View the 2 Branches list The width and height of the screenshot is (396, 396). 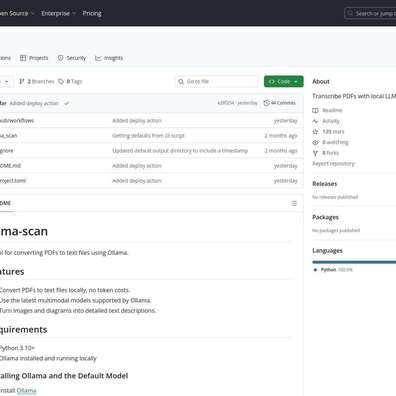(37, 81)
